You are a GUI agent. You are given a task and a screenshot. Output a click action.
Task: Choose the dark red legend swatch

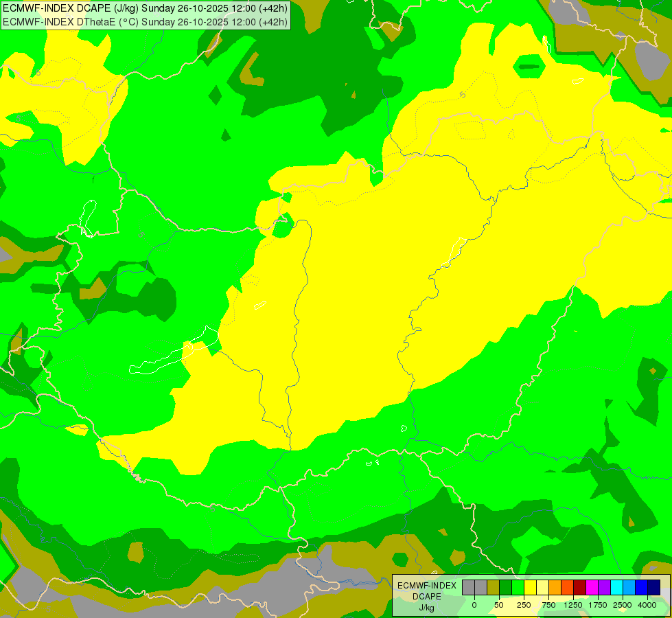(x=580, y=587)
